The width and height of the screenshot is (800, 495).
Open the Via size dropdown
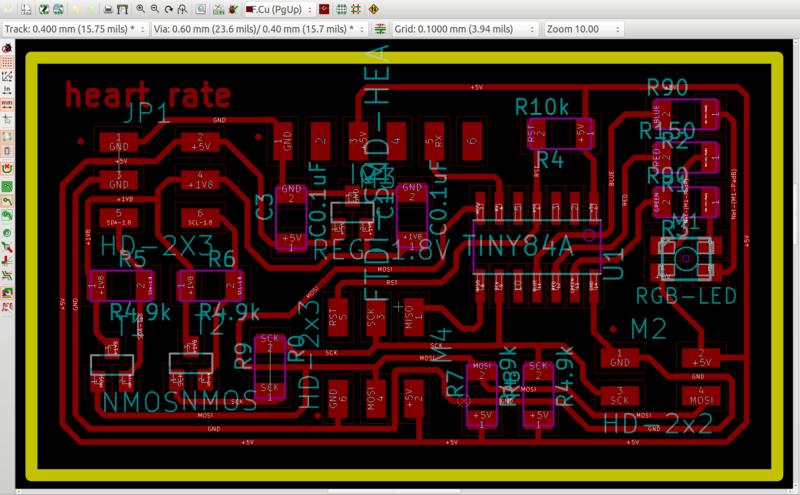(259, 29)
